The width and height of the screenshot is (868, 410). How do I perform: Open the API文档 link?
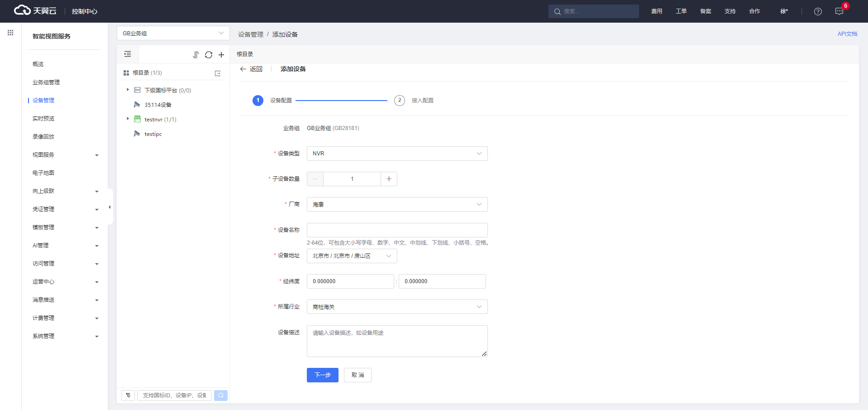[x=847, y=34]
